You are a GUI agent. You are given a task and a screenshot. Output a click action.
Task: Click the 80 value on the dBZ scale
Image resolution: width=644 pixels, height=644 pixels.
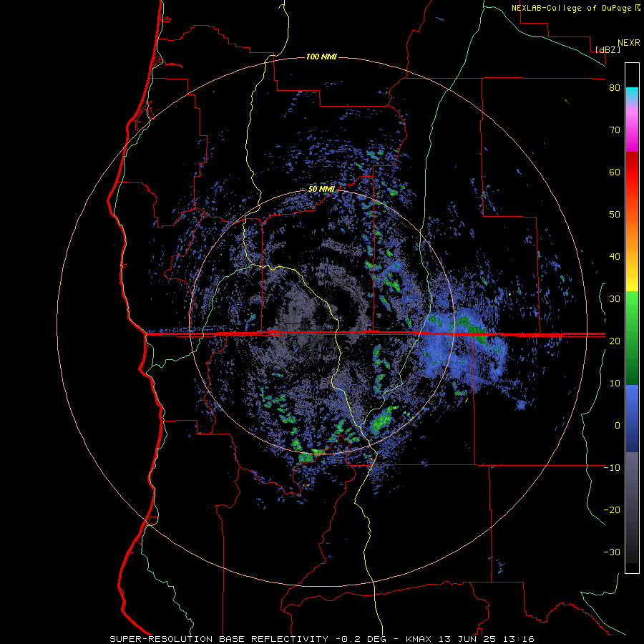point(615,88)
